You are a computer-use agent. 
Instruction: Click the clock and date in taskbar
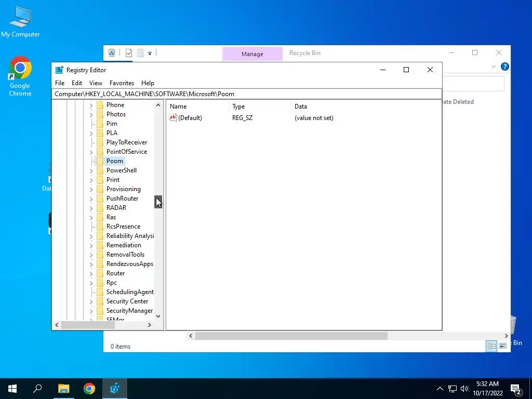coord(487,389)
